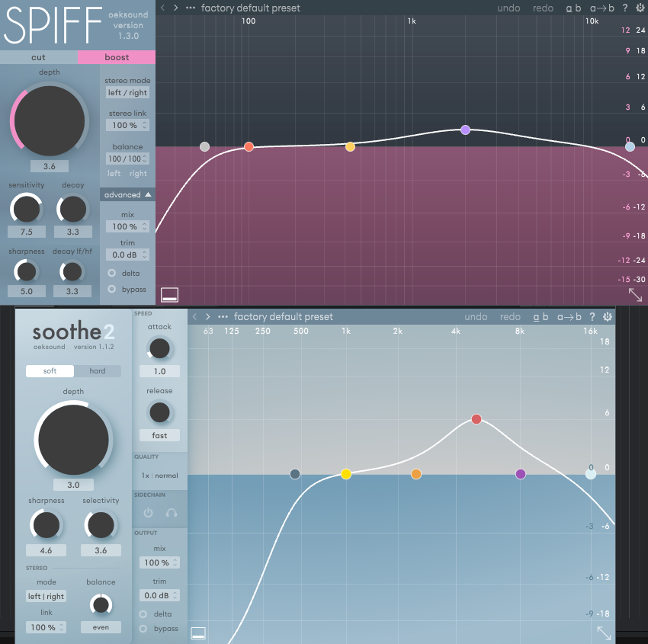Click soothe2 depth knob

pos(73,440)
